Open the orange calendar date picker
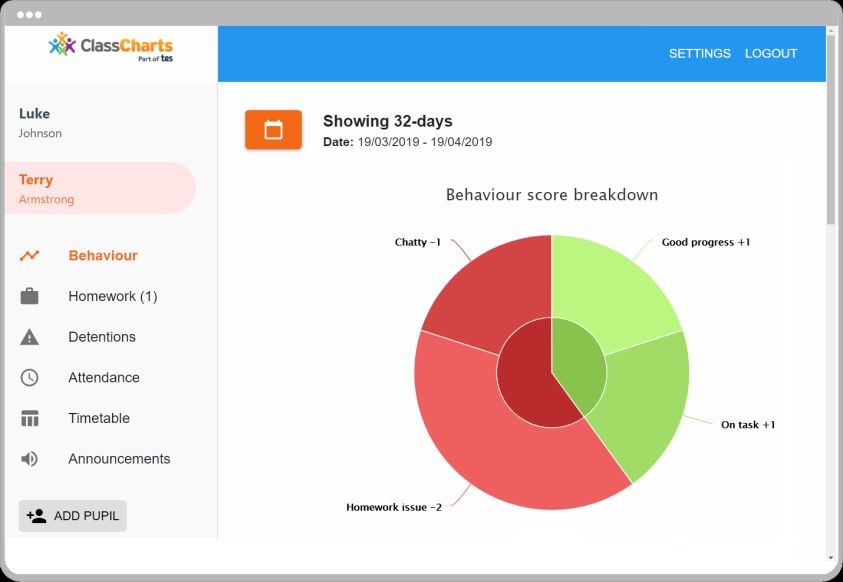The height and width of the screenshot is (582, 843). coord(273,130)
